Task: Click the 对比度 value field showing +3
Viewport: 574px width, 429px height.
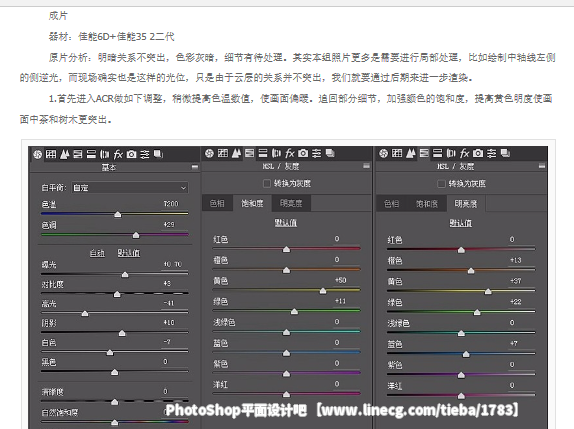Action: 174,283
